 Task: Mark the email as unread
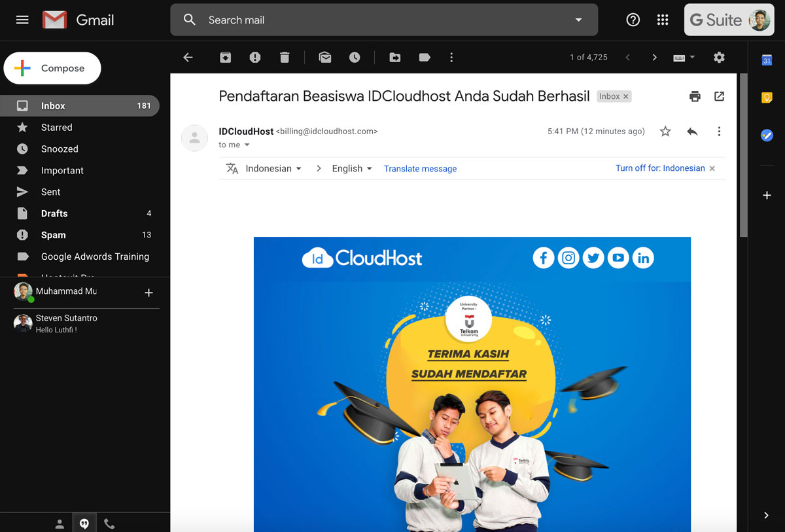tap(325, 58)
